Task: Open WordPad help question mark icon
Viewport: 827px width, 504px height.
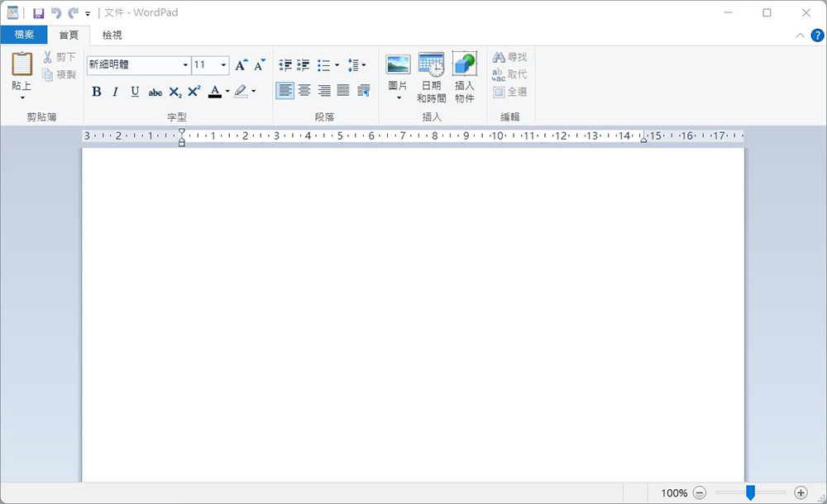Action: [x=817, y=36]
